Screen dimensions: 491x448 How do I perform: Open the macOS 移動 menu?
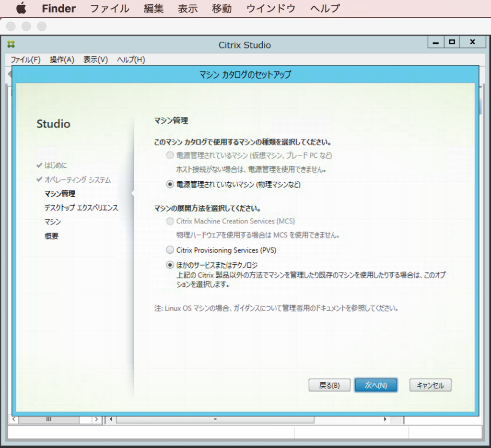coord(222,9)
